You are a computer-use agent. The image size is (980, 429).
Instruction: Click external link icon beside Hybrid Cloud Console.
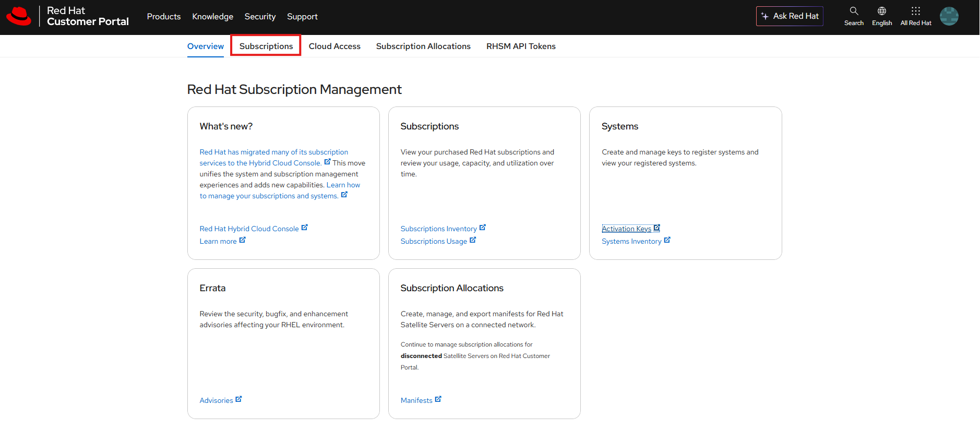tap(327, 162)
